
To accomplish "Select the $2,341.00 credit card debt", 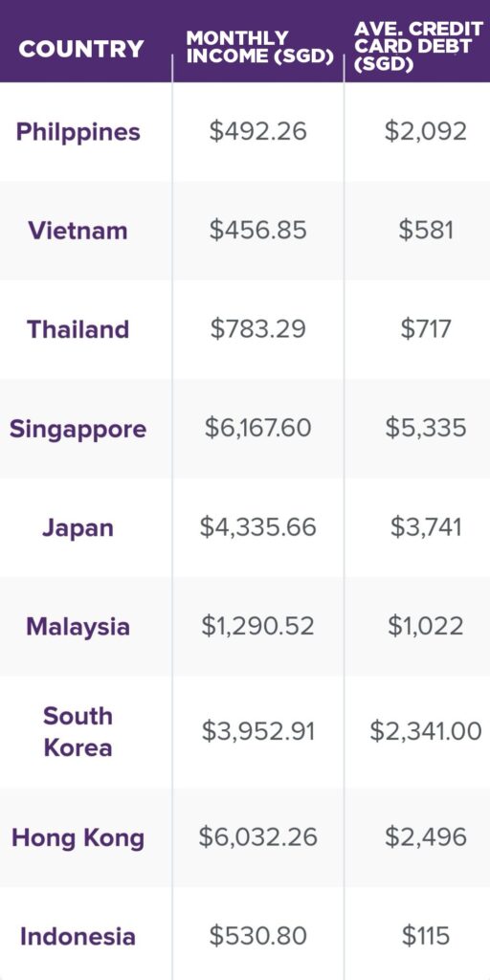I will (x=426, y=731).
